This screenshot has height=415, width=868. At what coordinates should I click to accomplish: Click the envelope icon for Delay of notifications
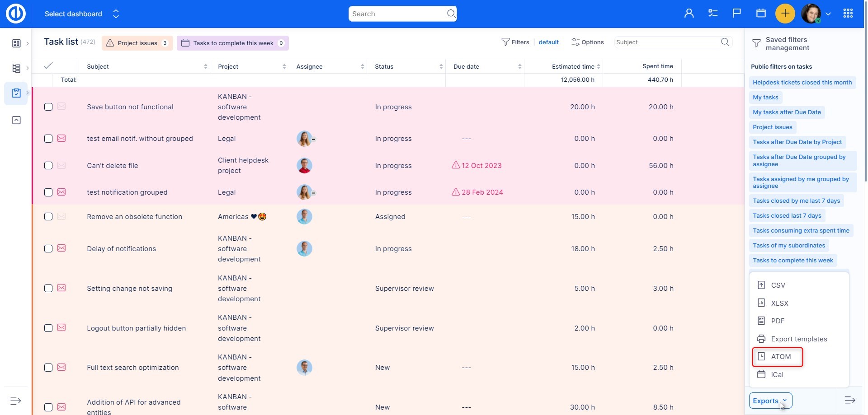[x=61, y=248]
